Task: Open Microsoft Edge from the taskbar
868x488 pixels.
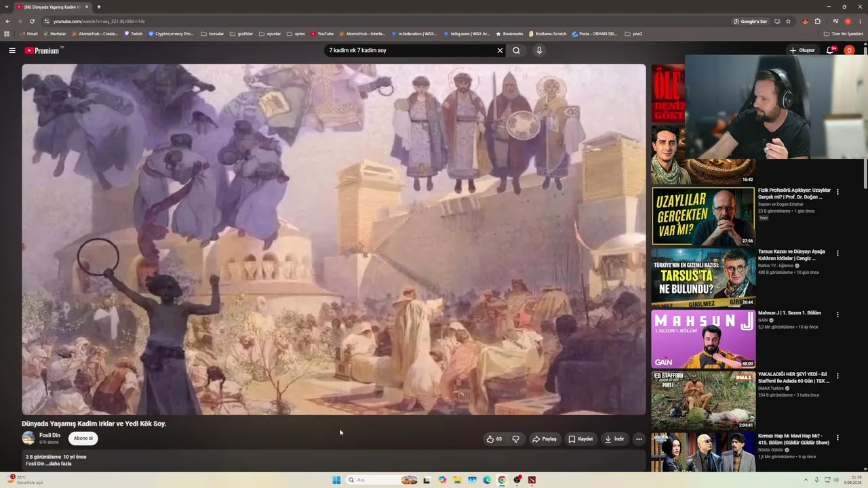Action: (x=487, y=480)
